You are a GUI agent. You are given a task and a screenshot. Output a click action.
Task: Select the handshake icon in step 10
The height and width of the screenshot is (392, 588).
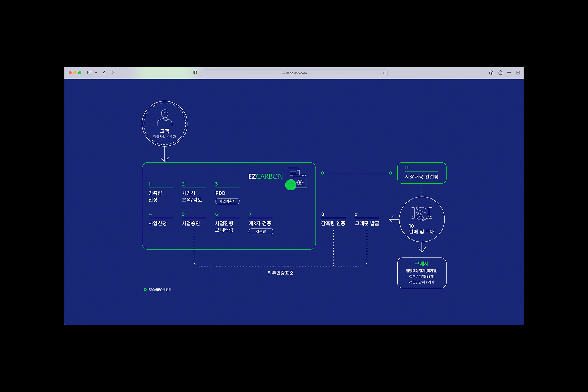pyautogui.click(x=422, y=213)
